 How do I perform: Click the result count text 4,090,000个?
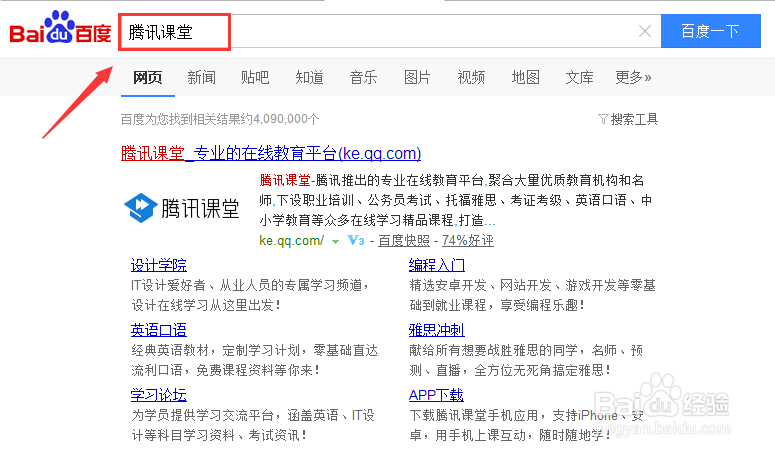click(x=286, y=119)
